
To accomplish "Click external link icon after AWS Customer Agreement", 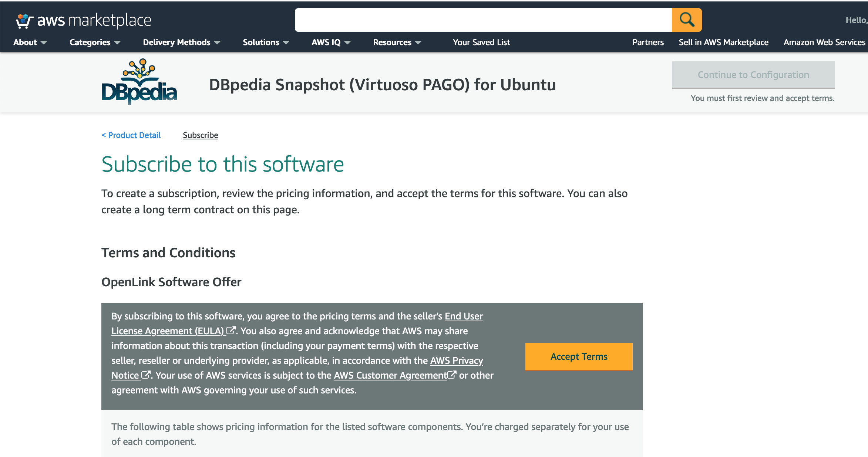I will click(452, 375).
